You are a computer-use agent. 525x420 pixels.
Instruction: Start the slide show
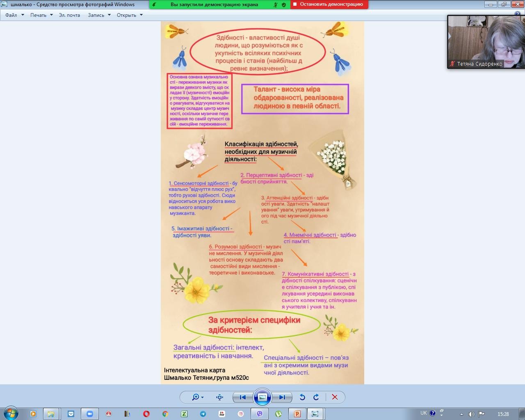[x=262, y=397]
